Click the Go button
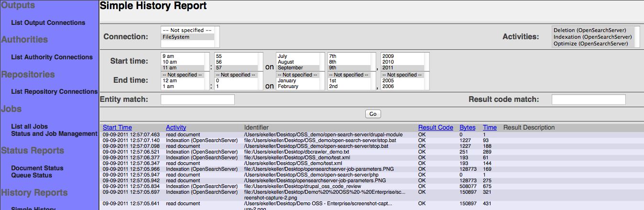Image resolution: width=644 pixels, height=210 pixels. (x=373, y=114)
